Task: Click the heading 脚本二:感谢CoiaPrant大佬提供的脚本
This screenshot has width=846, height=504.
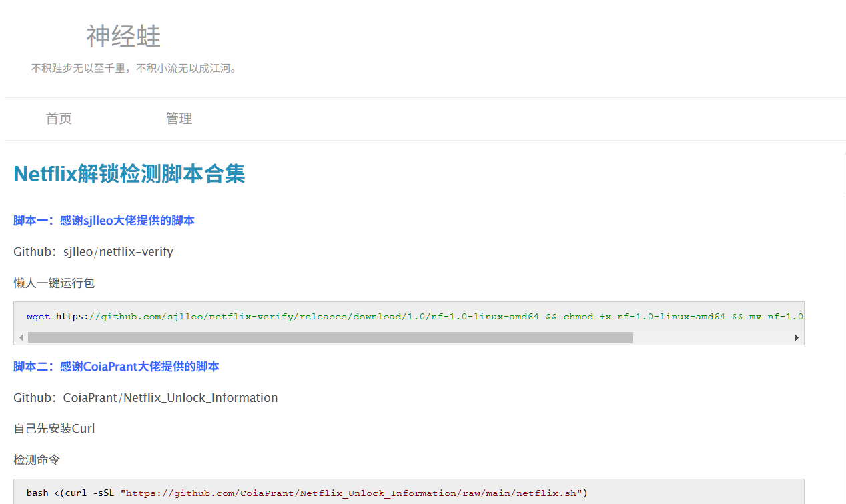Action: [116, 367]
